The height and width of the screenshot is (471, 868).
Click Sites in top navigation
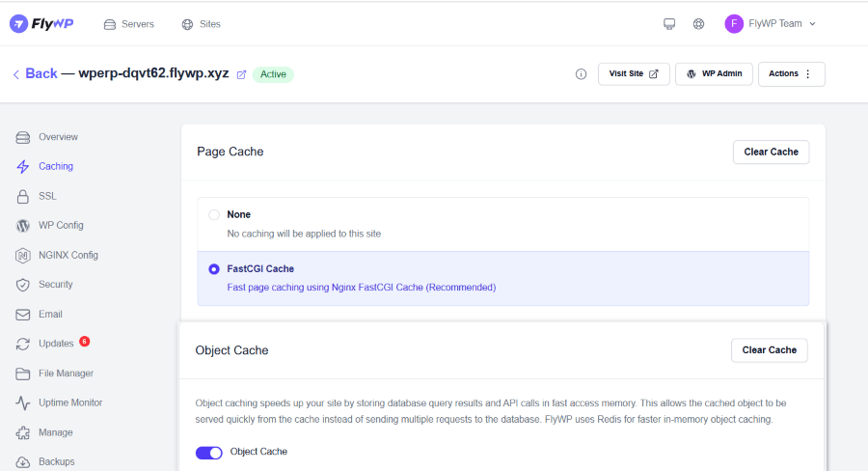(x=210, y=24)
